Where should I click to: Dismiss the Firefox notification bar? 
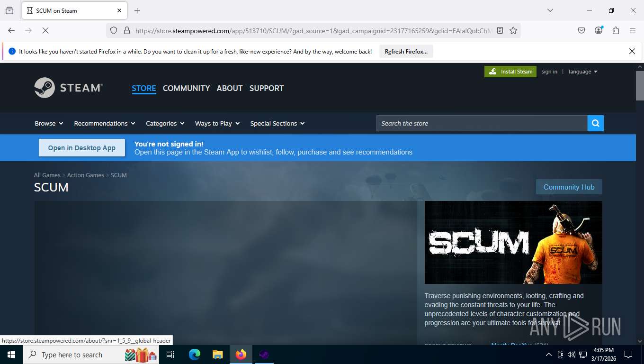(632, 51)
